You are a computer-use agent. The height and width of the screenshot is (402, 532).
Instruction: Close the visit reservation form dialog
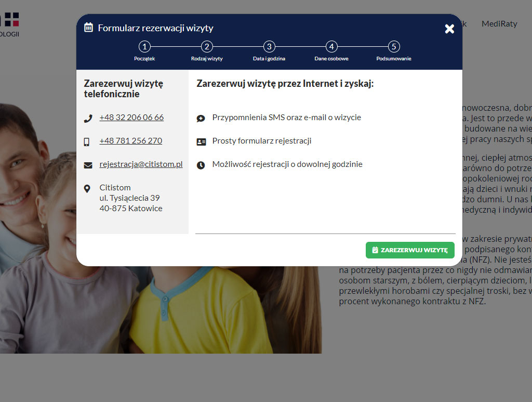click(x=449, y=29)
